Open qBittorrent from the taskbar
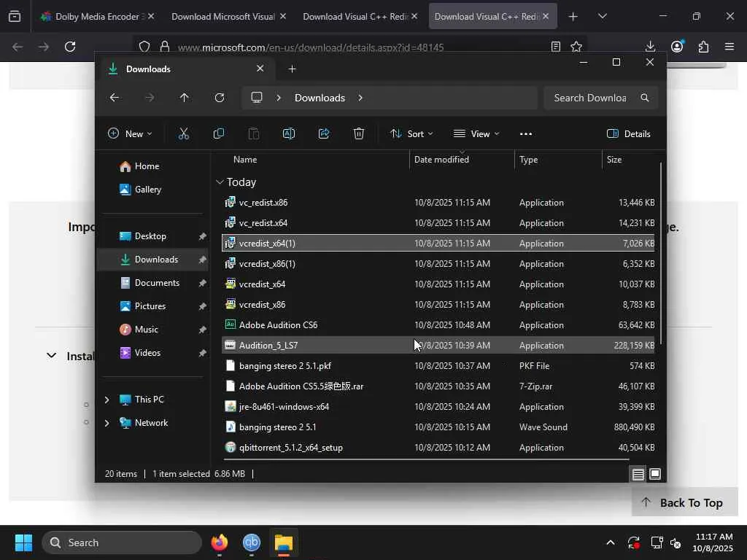 252,542
